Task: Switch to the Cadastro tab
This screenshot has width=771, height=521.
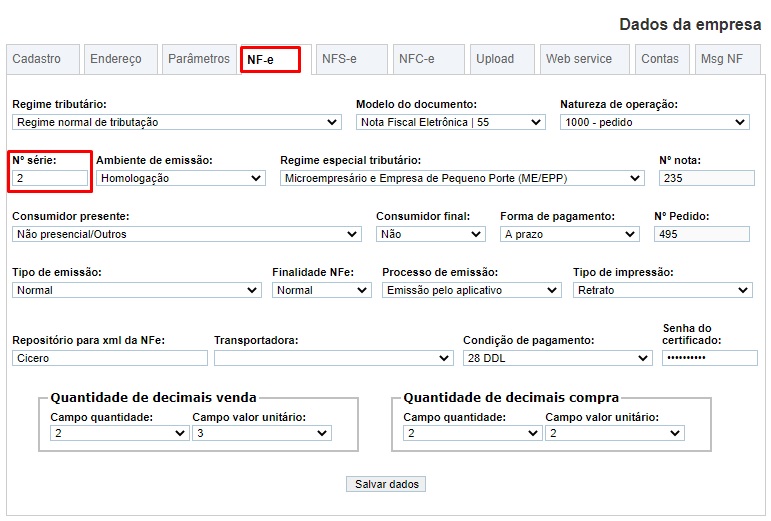Action: (x=43, y=59)
